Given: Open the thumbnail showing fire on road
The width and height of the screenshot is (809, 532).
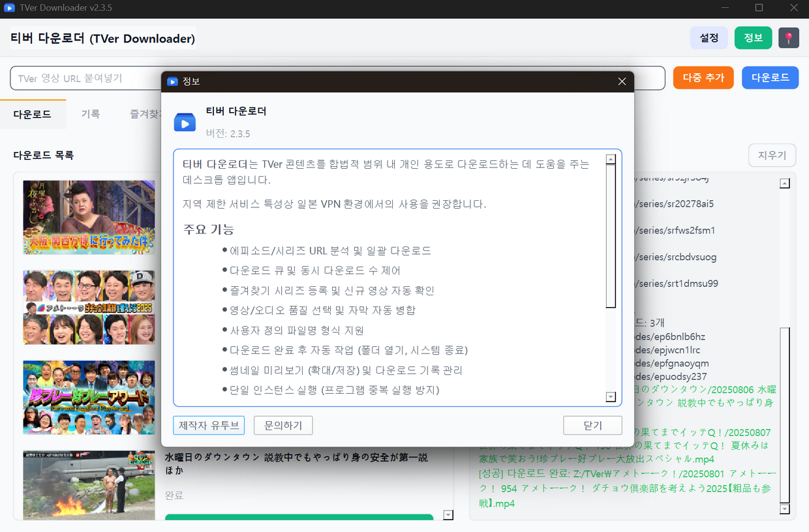Looking at the screenshot, I should coord(89,484).
